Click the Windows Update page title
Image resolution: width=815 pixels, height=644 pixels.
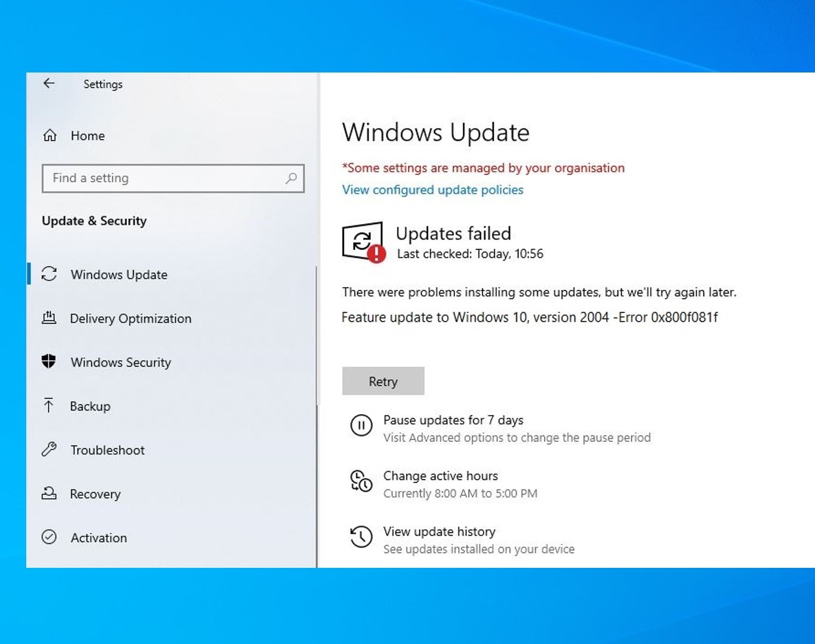click(x=436, y=132)
